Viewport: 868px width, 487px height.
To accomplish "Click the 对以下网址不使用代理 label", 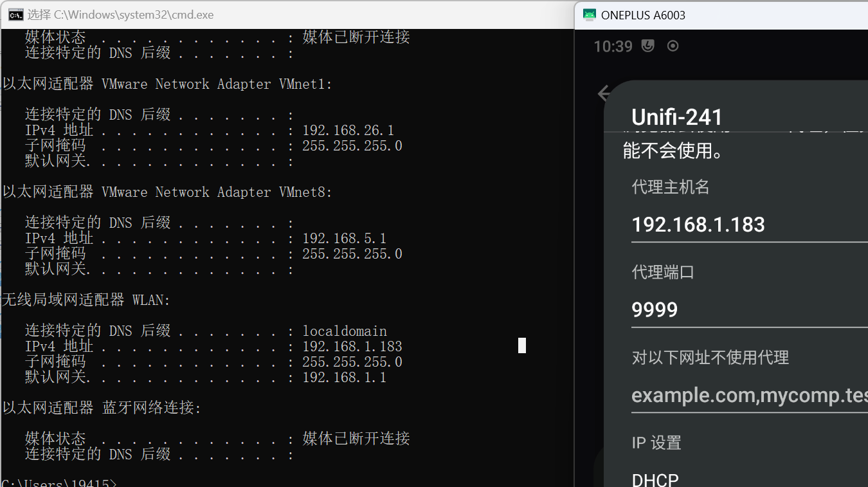I will tap(710, 358).
